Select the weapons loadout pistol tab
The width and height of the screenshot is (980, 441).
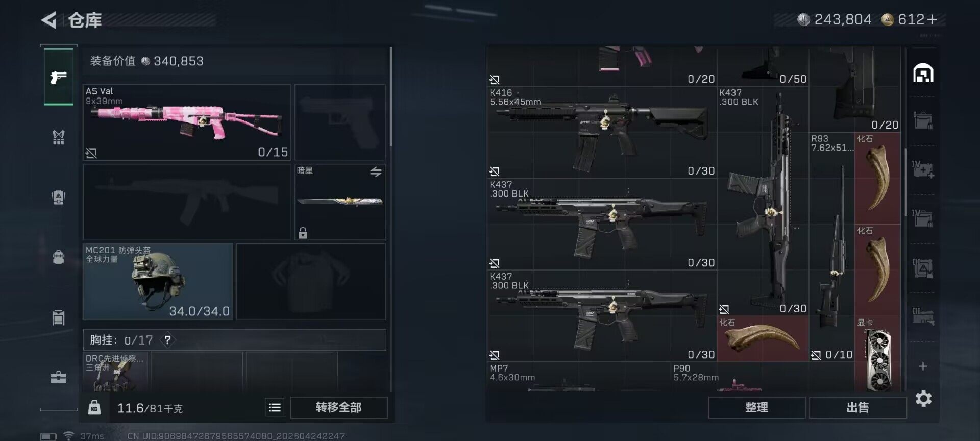pos(59,77)
